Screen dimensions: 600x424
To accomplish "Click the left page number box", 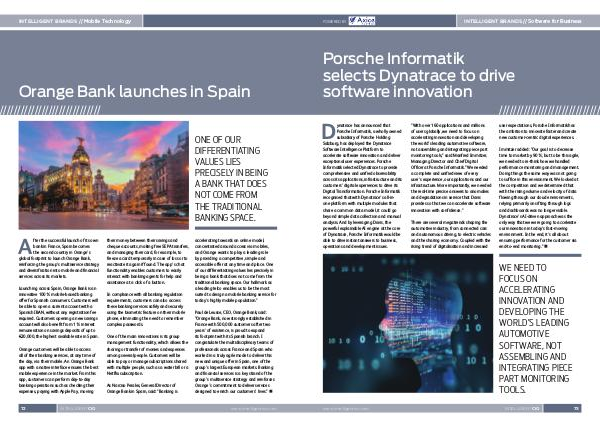I will pyautogui.click(x=37, y=408).
